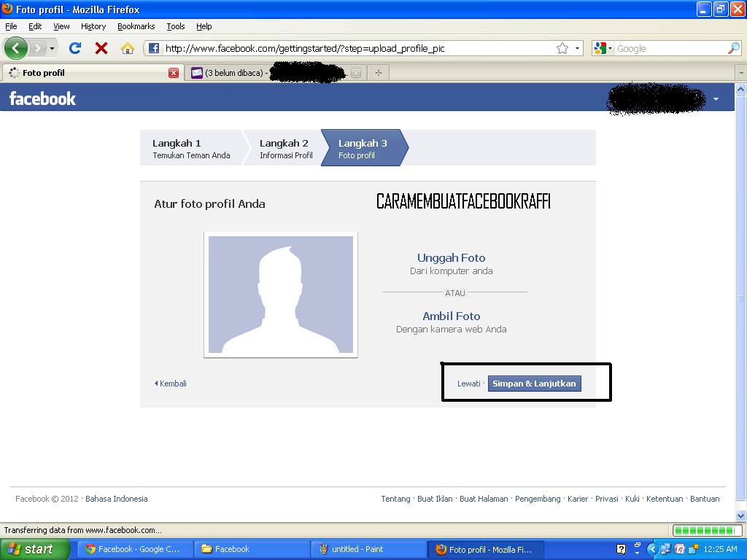Open the Bantuan footer link

pos(705,499)
